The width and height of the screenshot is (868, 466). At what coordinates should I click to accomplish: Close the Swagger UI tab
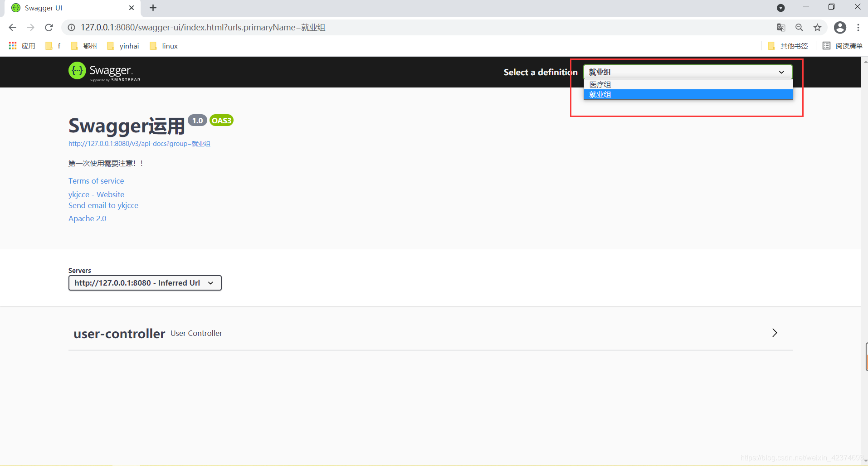click(x=132, y=8)
